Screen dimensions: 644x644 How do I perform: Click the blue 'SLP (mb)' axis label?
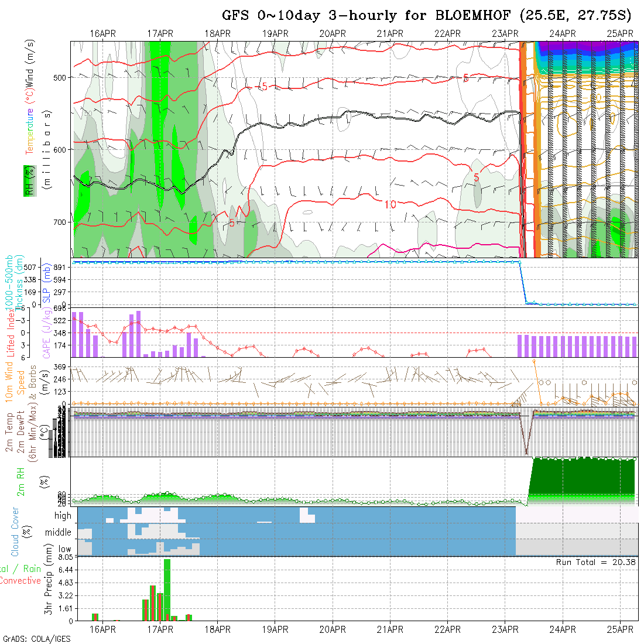(x=46, y=283)
